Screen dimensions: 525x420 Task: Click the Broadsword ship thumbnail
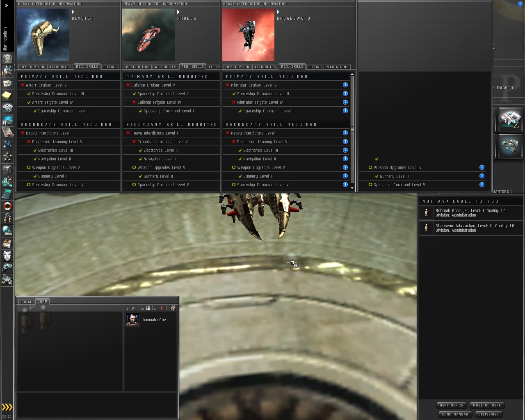click(x=248, y=35)
